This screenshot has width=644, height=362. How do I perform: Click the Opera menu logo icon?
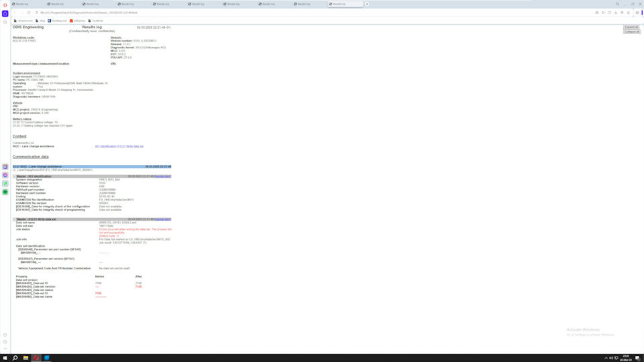pyautogui.click(x=5, y=5)
